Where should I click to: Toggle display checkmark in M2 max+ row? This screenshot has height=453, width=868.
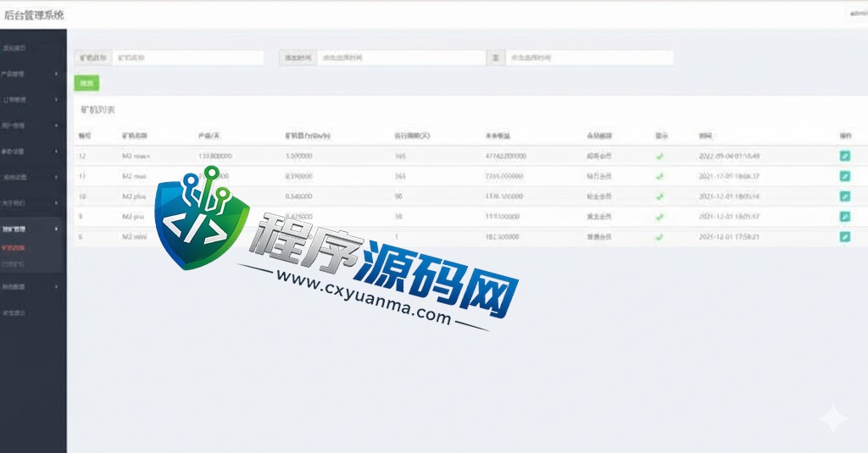[659, 157]
